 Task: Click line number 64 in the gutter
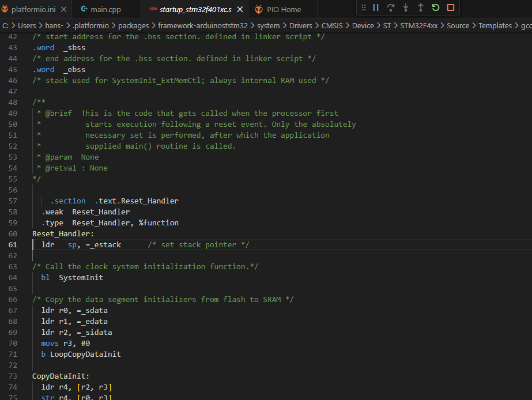tap(13, 277)
